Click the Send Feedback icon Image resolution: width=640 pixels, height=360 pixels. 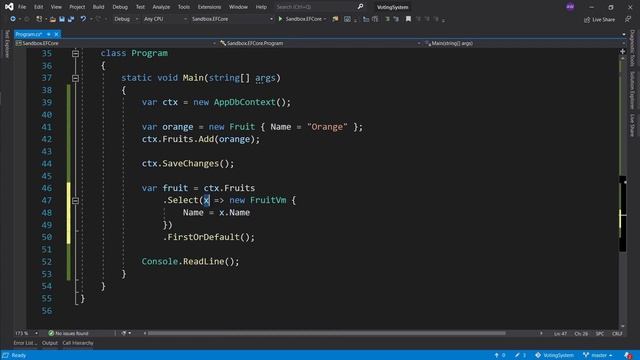(627, 19)
